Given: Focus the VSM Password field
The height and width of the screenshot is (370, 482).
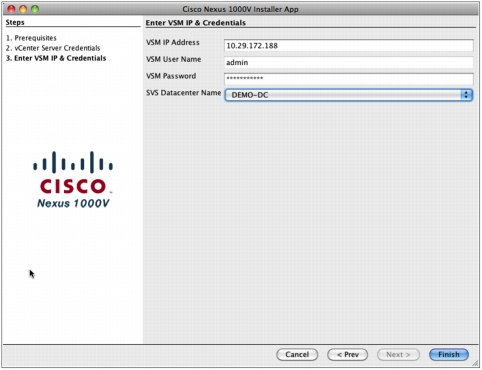Looking at the screenshot, I should [x=349, y=79].
